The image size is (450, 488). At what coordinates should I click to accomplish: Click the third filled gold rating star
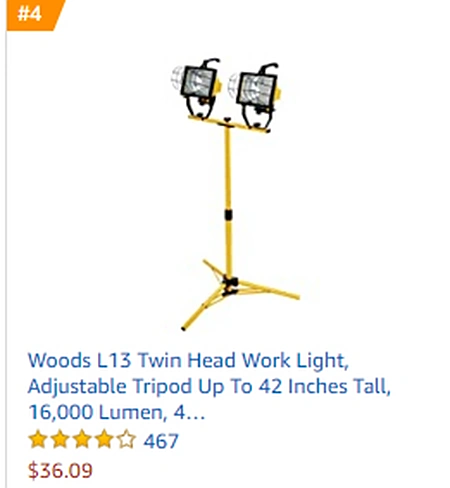82,439
